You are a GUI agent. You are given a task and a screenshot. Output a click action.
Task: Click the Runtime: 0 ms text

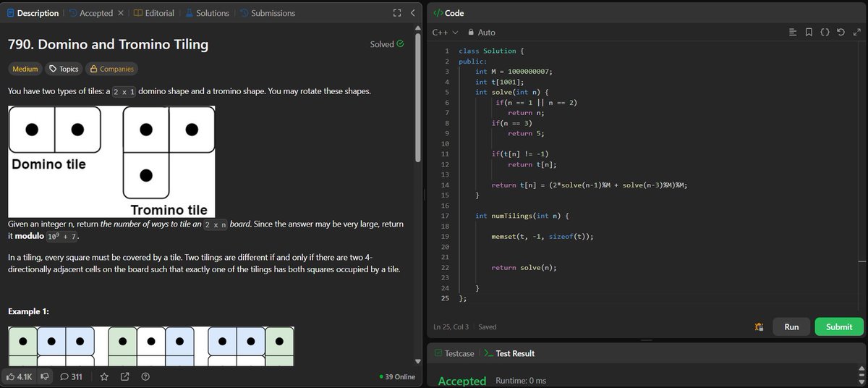(x=521, y=381)
